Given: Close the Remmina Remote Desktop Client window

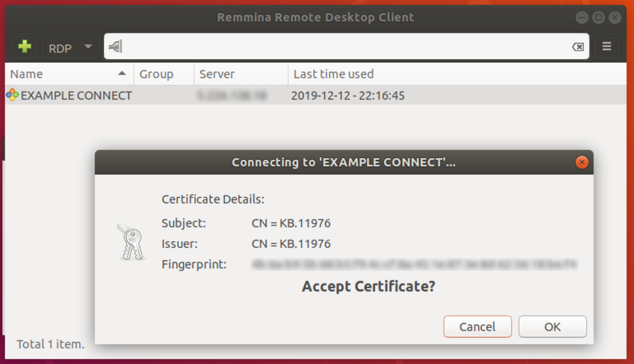Looking at the screenshot, I should tap(615, 17).
